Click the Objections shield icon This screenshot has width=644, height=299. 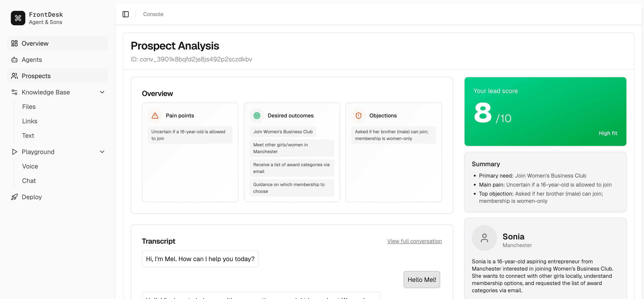click(359, 115)
